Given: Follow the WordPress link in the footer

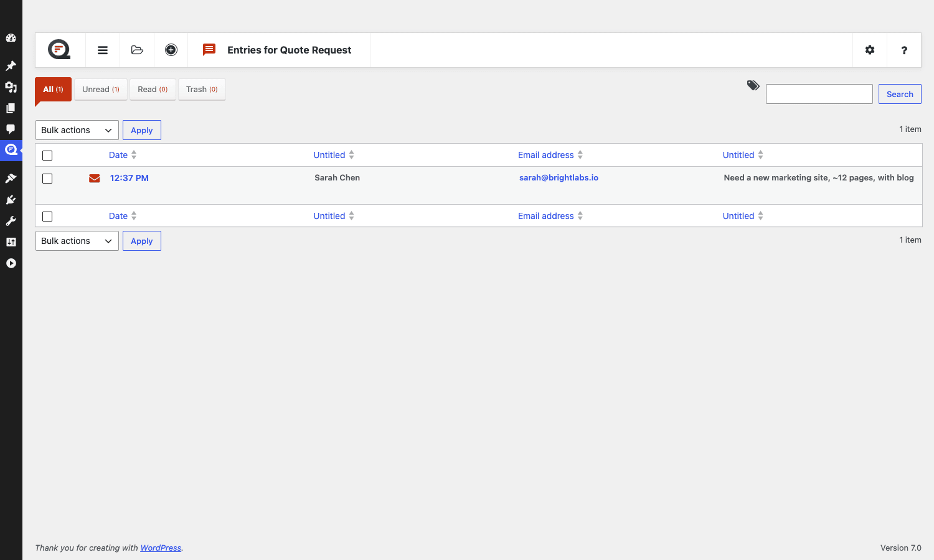Looking at the screenshot, I should (x=161, y=548).
